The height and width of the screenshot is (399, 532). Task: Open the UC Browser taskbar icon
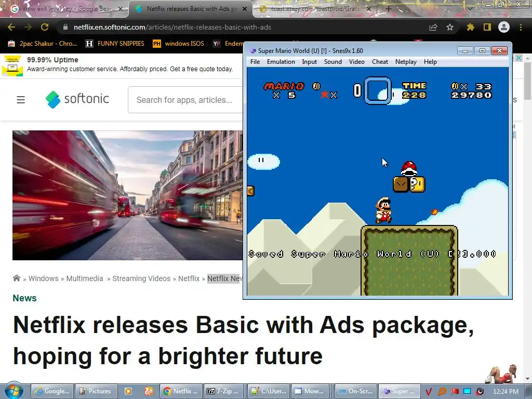149,391
